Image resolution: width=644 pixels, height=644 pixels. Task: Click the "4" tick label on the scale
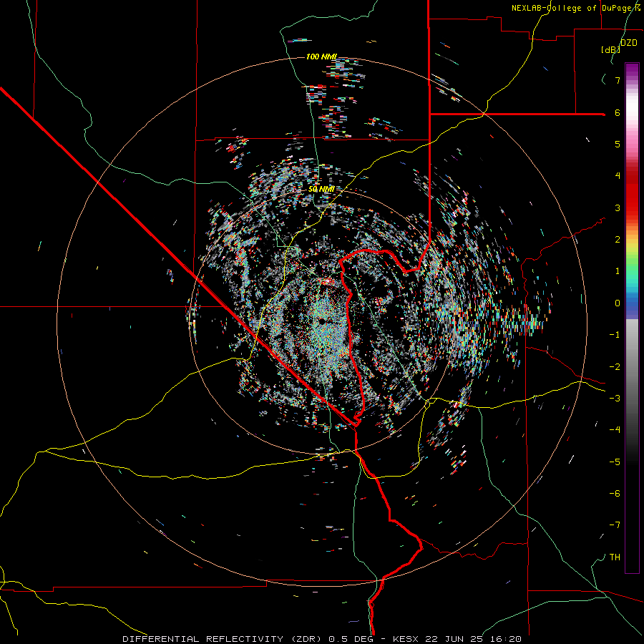pos(618,176)
